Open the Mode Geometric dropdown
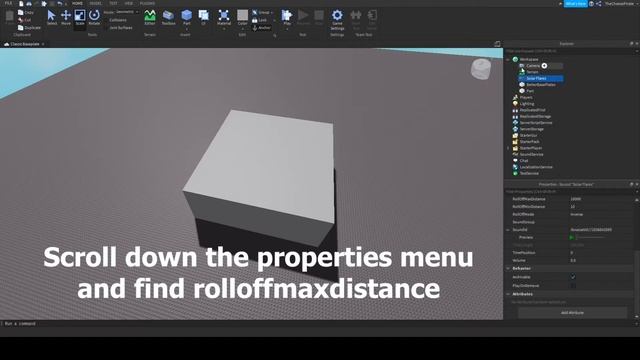Viewport: 640px width, 360px height. point(127,12)
